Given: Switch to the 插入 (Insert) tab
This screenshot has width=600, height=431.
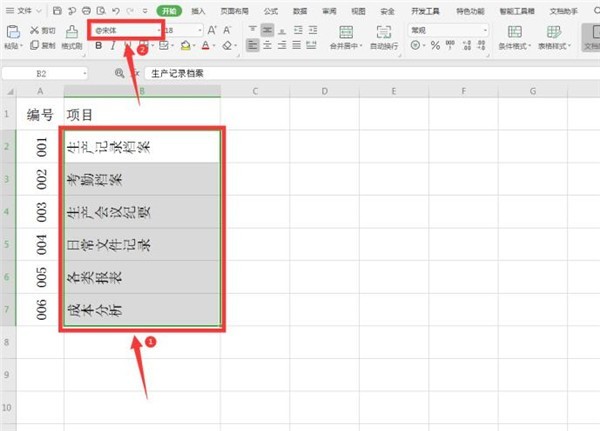Looking at the screenshot, I should (x=199, y=10).
